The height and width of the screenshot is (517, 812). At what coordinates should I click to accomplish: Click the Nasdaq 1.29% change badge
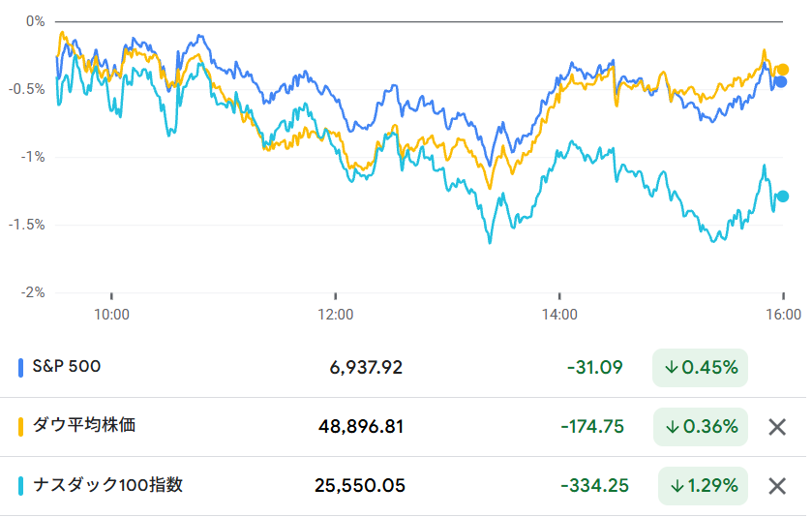point(703,486)
